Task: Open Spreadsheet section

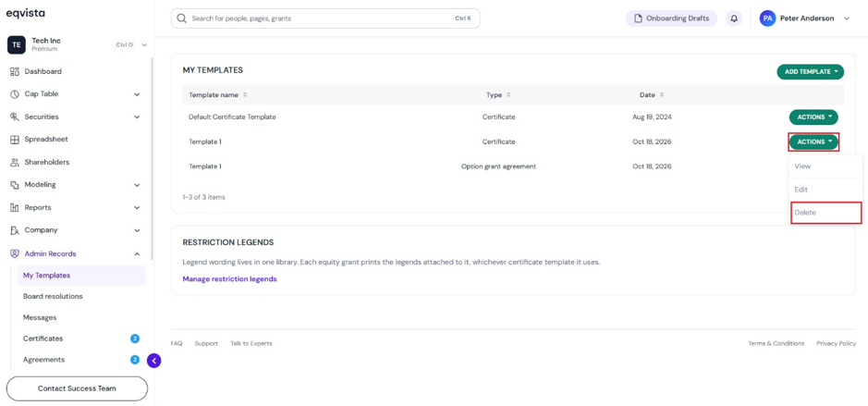Action: [x=46, y=140]
